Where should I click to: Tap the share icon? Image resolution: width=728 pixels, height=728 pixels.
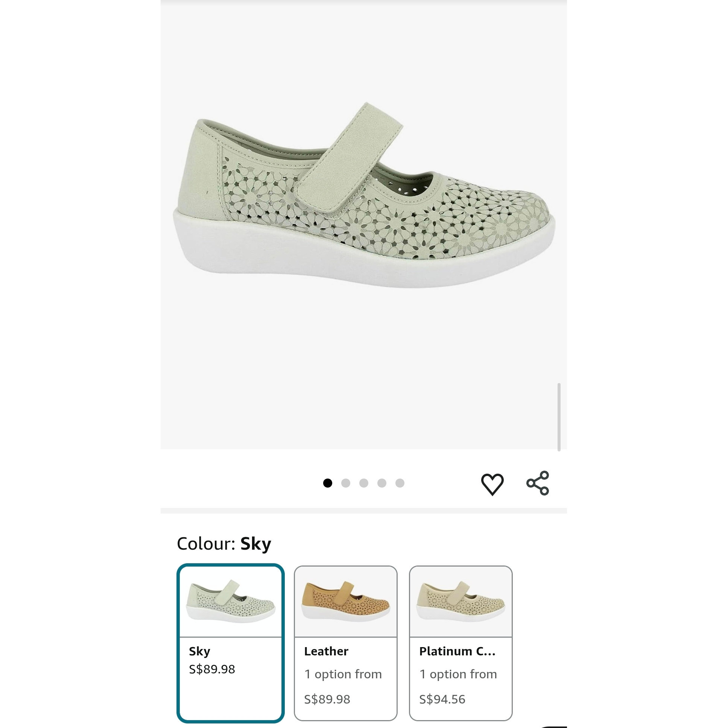coord(538,483)
